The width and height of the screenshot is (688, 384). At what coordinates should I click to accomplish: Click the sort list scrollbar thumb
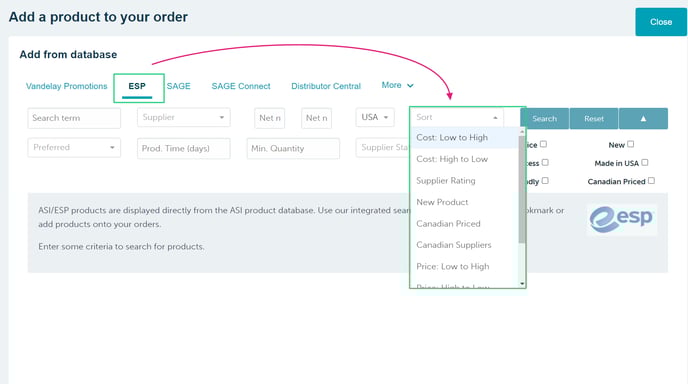[522, 189]
